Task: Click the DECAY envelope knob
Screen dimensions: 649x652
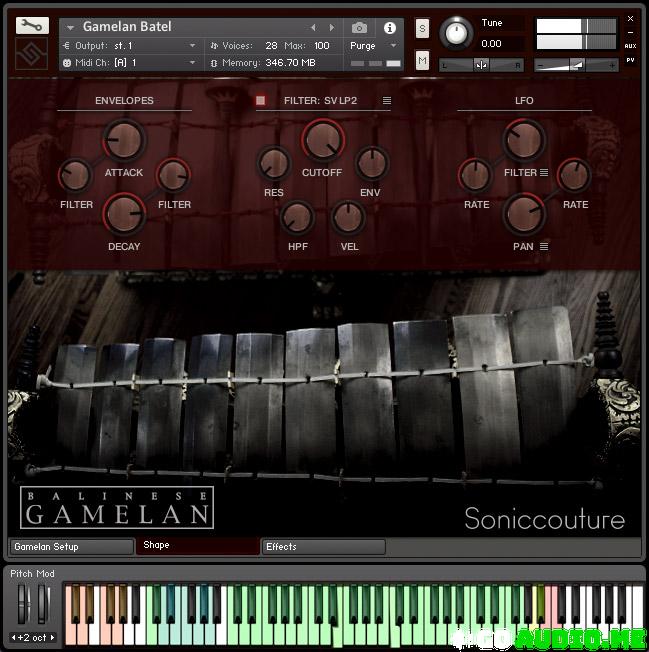Action: [124, 214]
